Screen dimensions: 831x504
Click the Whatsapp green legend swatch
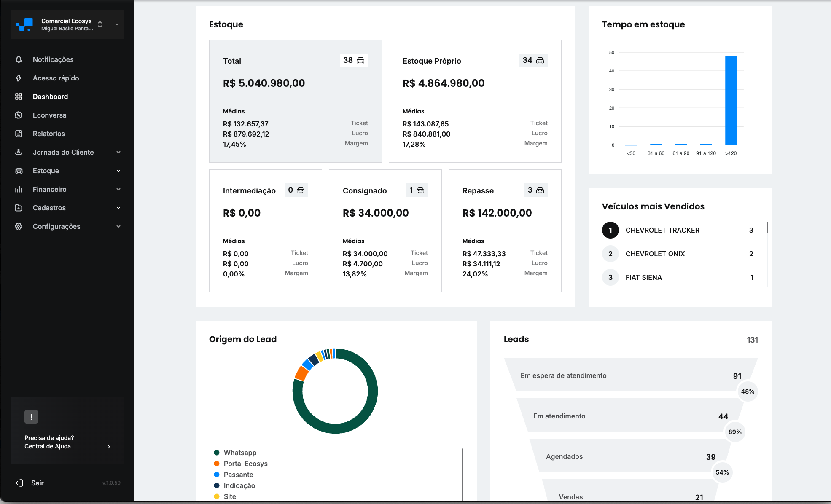coord(217,453)
